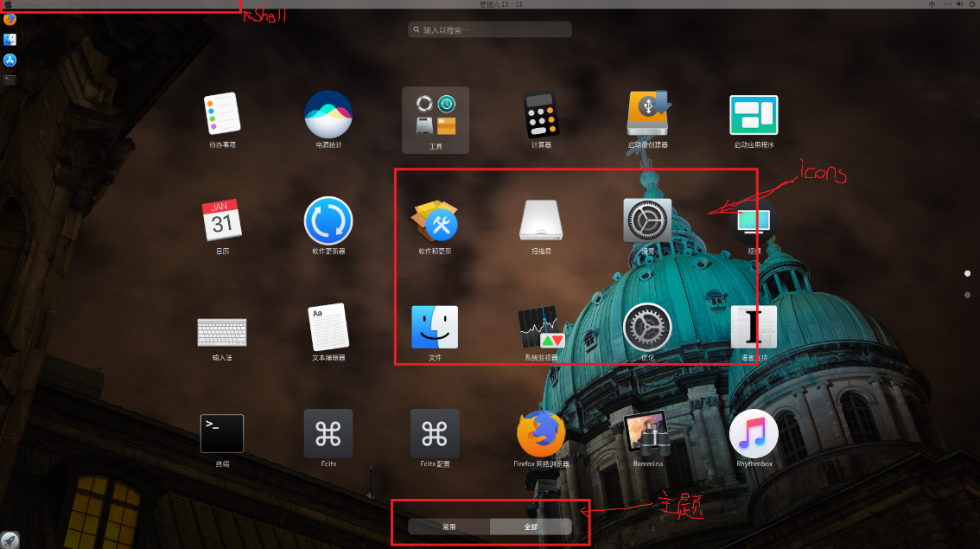Launch 语言支持 language support
Viewport: 980px width, 549px height.
pyautogui.click(x=754, y=327)
